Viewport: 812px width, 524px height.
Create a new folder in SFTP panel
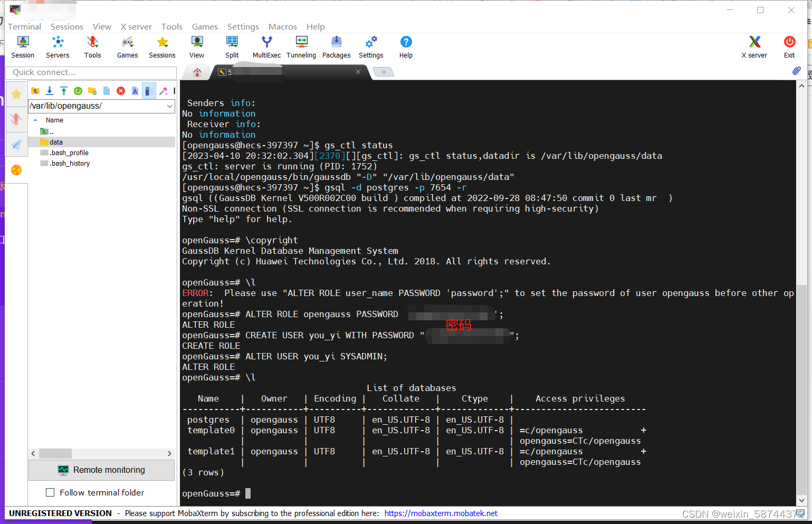(x=92, y=91)
